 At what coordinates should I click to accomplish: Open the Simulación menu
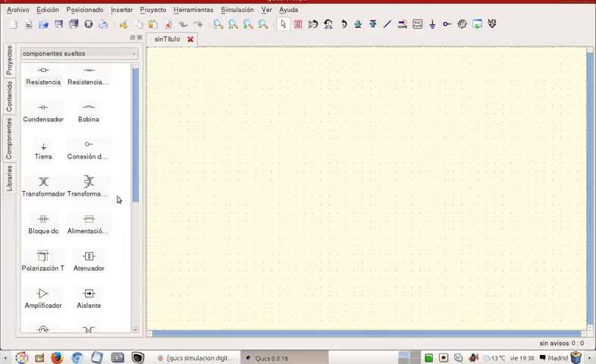237,10
